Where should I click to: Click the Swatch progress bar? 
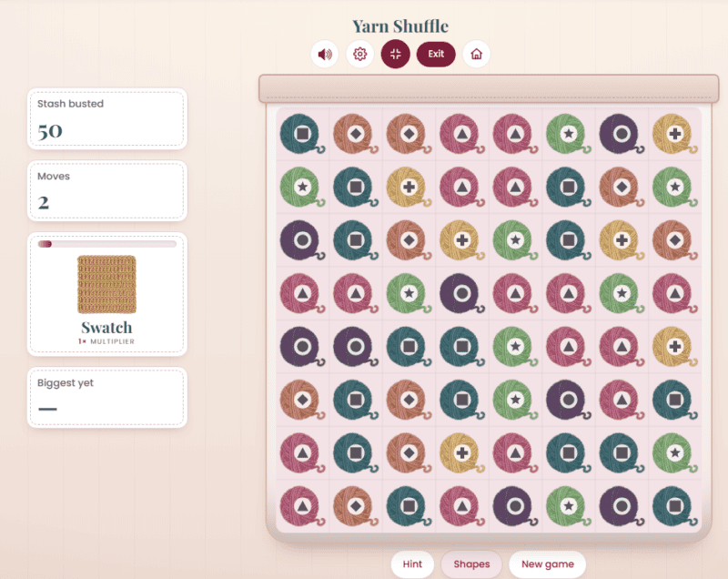pos(106,244)
